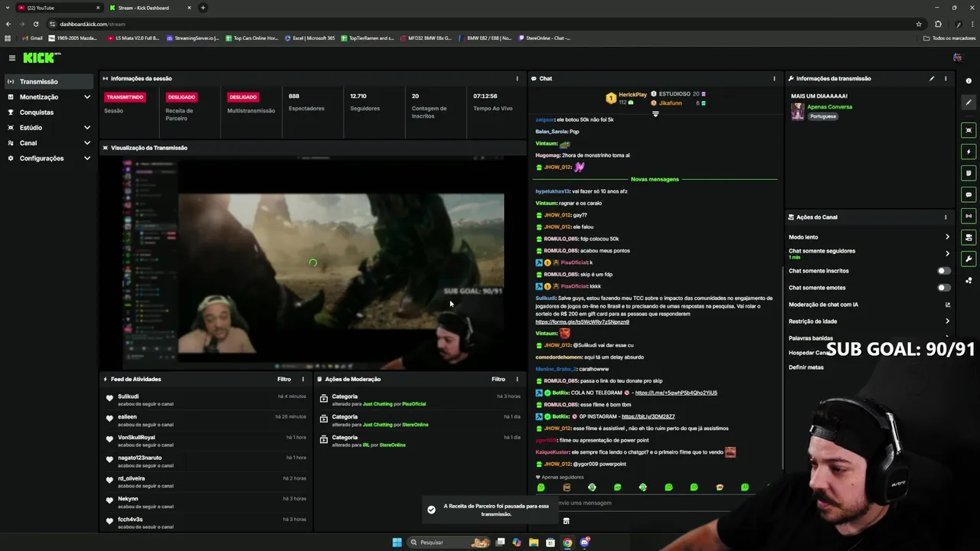This screenshot has width=980, height=551.
Task: Click the browser address bar
Action: 482,24
